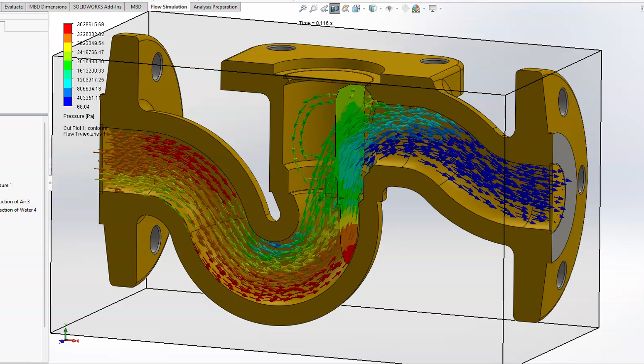Screen dimensions: 644x364
Task: Select the 'action of Water 4' tree item
Action: tap(18, 210)
